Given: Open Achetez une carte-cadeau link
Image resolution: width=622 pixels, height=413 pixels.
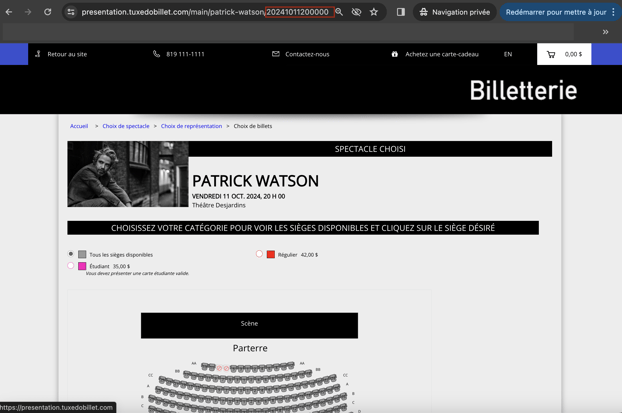Looking at the screenshot, I should [x=442, y=54].
